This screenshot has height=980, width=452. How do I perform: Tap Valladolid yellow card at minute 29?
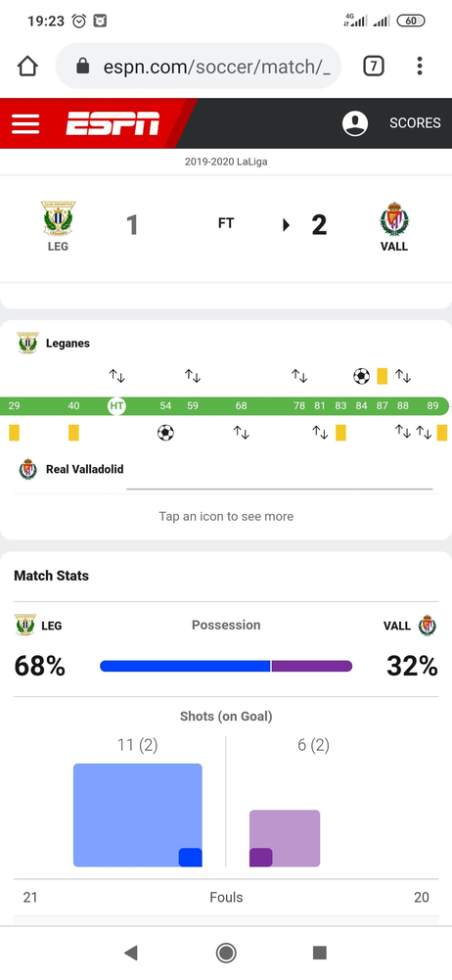(14, 433)
